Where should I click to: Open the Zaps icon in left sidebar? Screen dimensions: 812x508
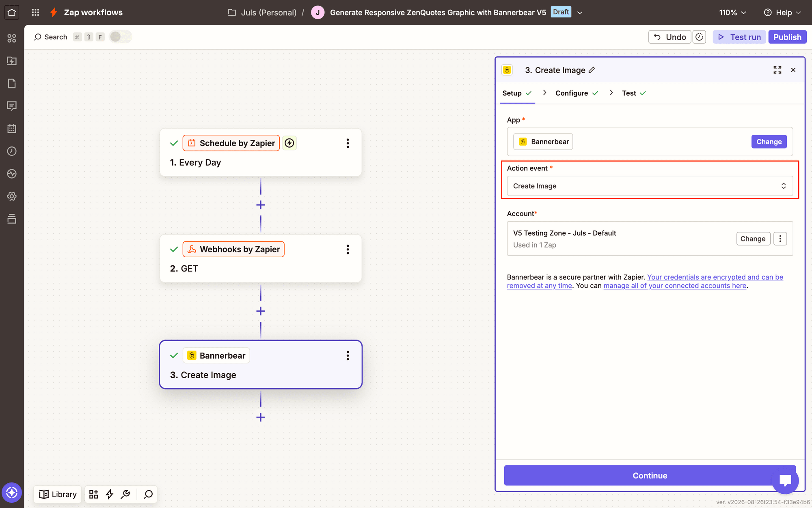(12, 61)
